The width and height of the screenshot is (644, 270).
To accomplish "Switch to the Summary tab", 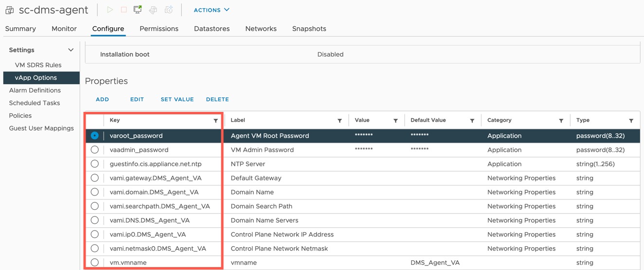I will click(x=20, y=29).
